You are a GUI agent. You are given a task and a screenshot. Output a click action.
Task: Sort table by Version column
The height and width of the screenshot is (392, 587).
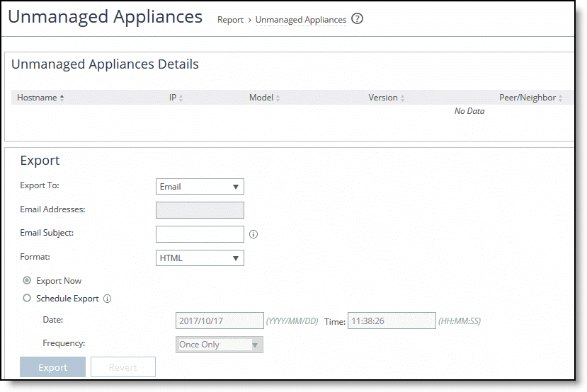[386, 98]
